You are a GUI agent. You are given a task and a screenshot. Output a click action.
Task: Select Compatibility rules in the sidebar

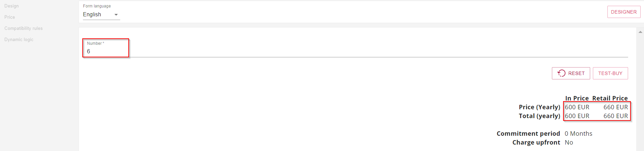(23, 29)
